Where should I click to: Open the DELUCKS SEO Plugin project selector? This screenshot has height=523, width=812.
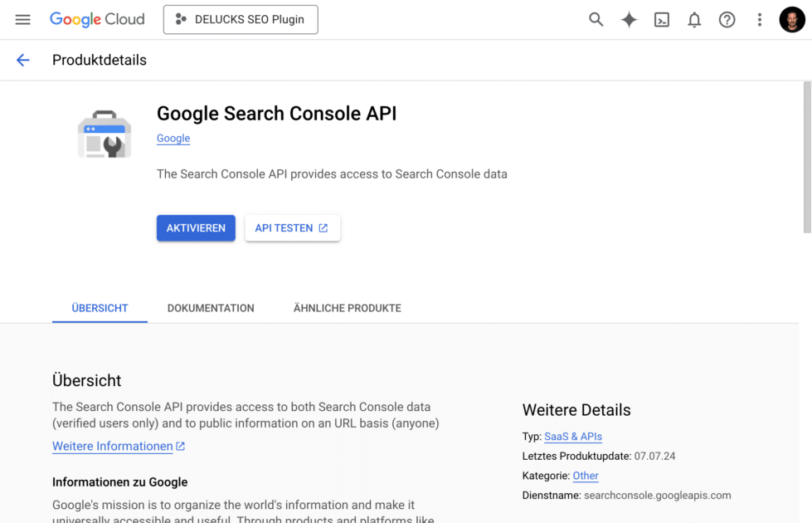click(x=241, y=20)
